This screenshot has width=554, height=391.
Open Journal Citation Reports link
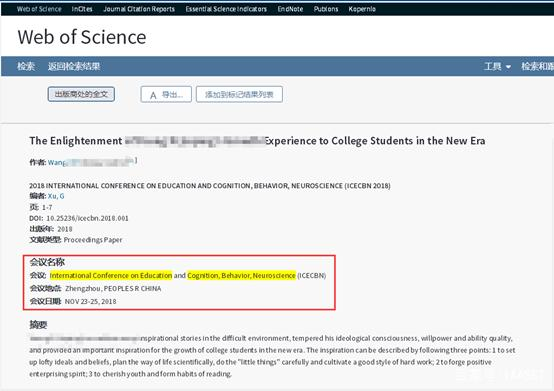click(139, 9)
